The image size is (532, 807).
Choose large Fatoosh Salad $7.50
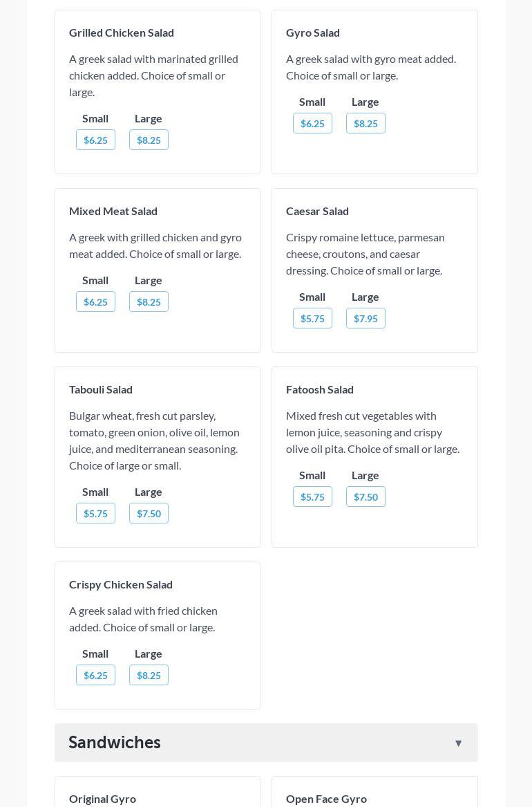point(365,497)
